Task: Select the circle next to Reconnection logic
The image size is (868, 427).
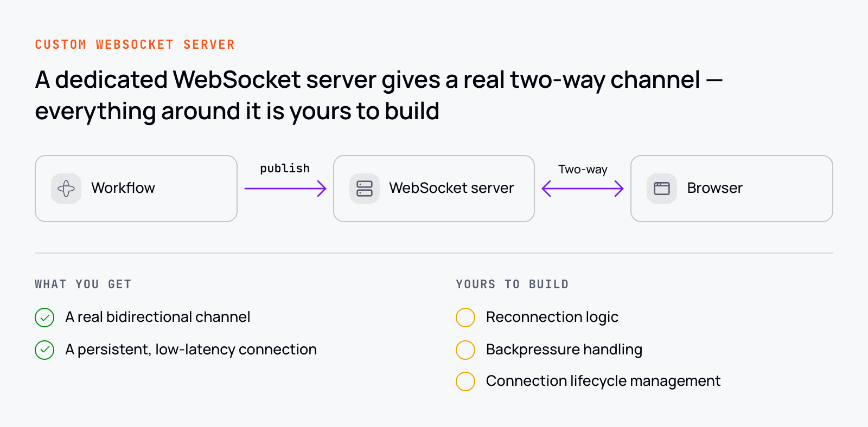Action: click(x=465, y=318)
